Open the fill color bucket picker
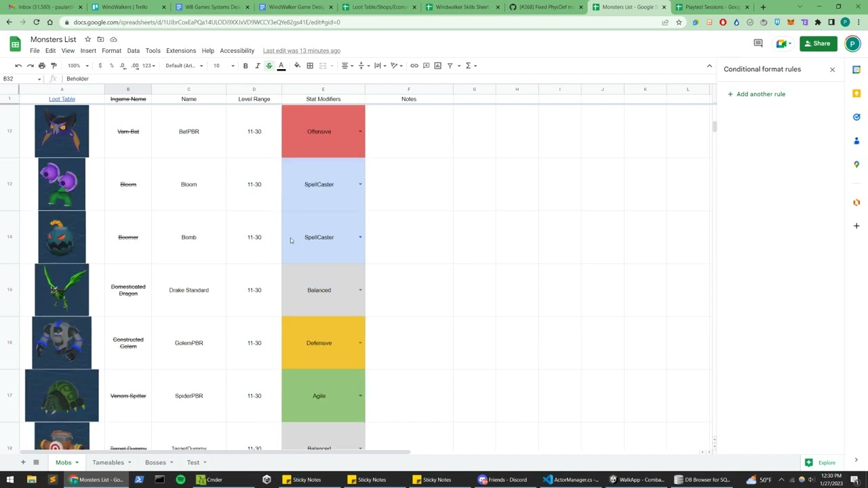Viewport: 868px width, 488px height. pyautogui.click(x=297, y=66)
